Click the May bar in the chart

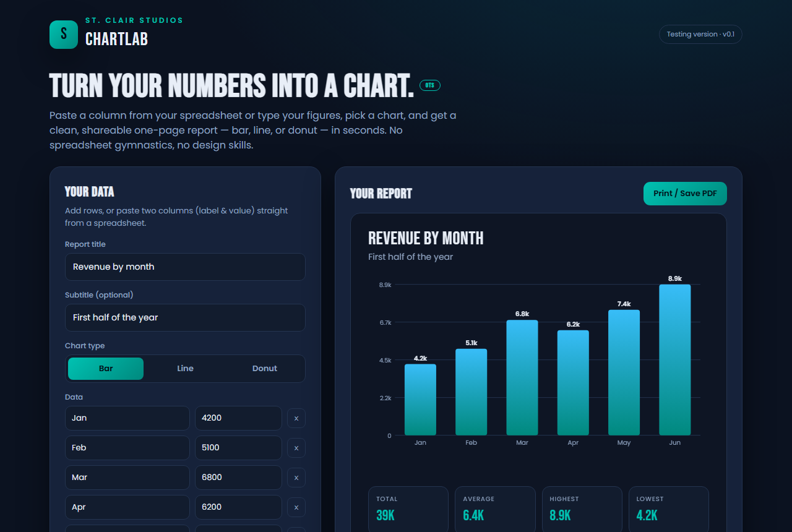click(x=624, y=372)
